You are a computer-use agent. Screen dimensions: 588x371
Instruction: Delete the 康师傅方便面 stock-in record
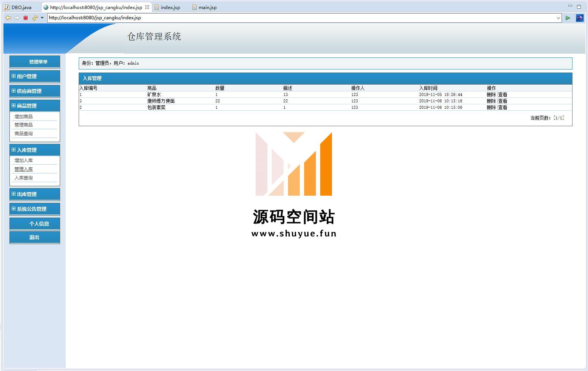[x=491, y=101]
